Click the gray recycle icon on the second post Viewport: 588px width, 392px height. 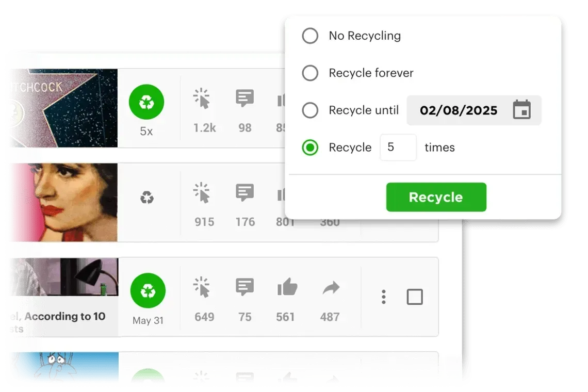pos(148,197)
